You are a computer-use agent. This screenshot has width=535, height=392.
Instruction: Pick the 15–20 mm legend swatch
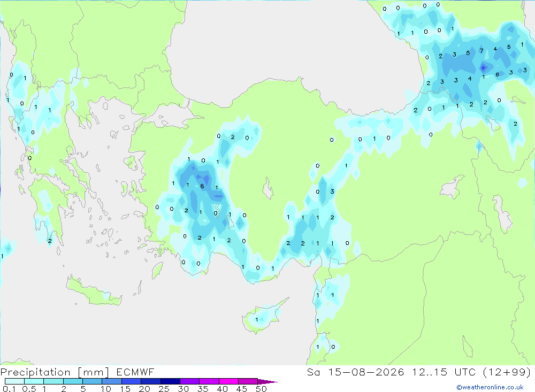(132, 381)
